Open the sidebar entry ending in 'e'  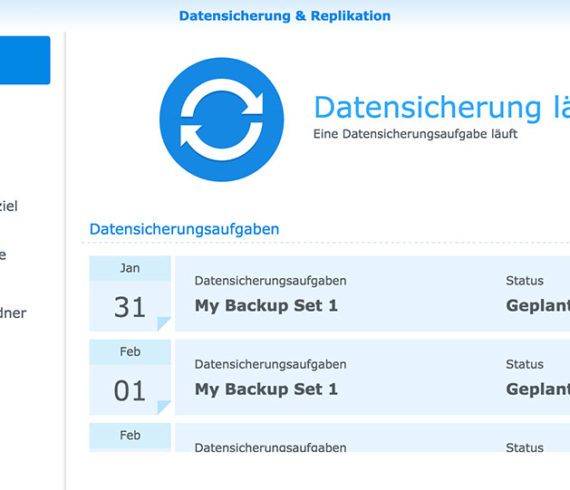3,255
